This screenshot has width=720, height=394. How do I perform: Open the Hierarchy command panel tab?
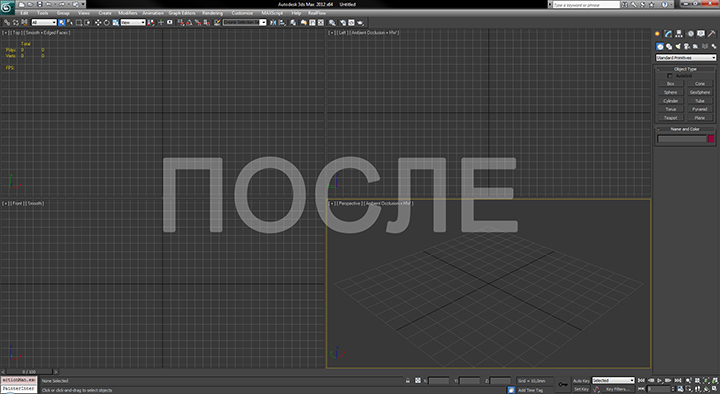(679, 34)
